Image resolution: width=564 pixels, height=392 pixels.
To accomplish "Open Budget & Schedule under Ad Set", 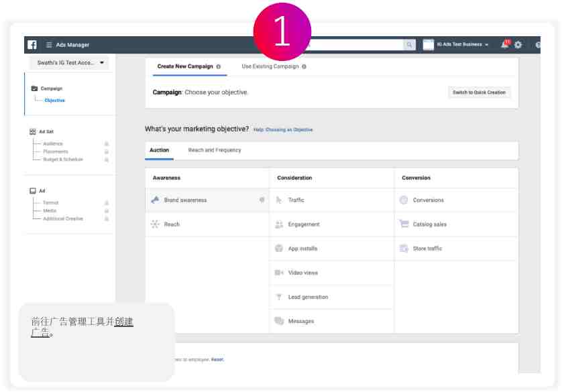I will [63, 159].
